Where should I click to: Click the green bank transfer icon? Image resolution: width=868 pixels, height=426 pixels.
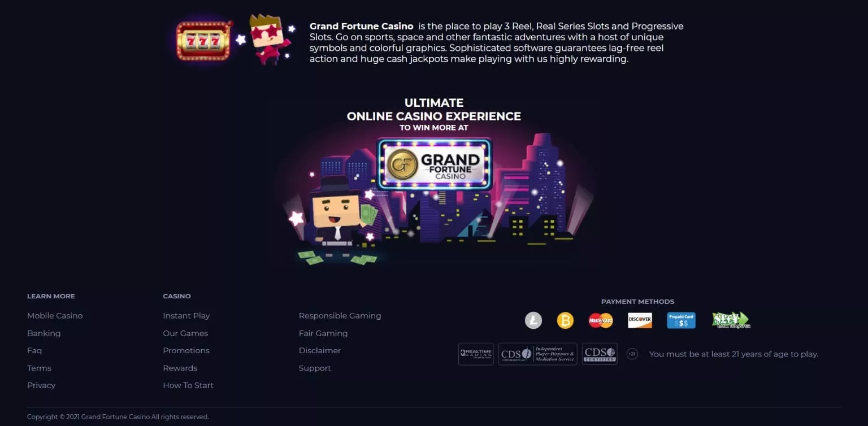coord(731,320)
